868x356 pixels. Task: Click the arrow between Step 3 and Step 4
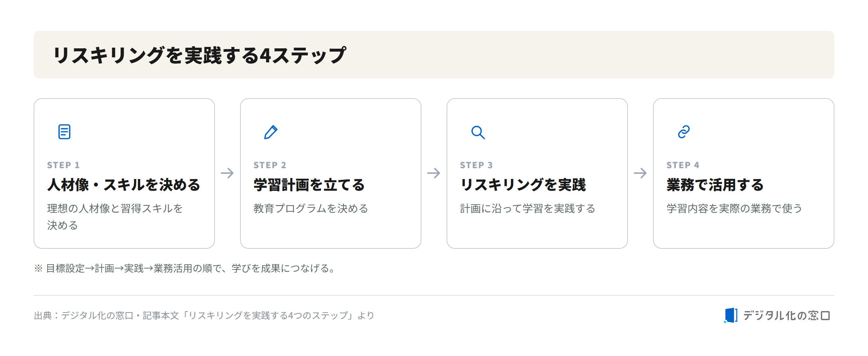point(640,173)
